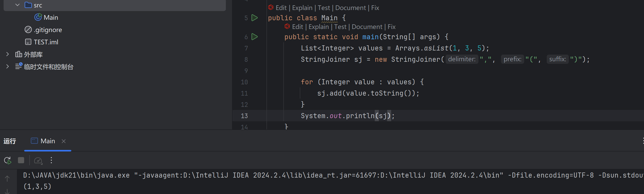
Task: Click the delimiter: parameter hint
Action: tap(462, 59)
